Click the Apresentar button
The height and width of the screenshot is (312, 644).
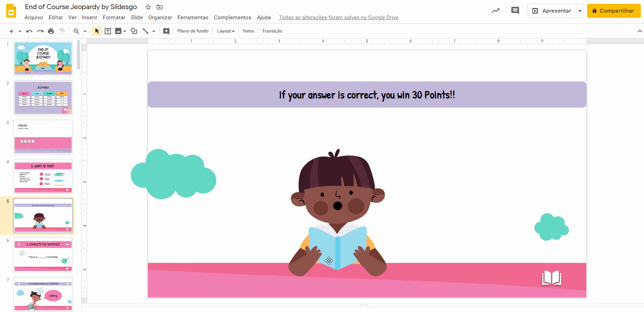[552, 11]
